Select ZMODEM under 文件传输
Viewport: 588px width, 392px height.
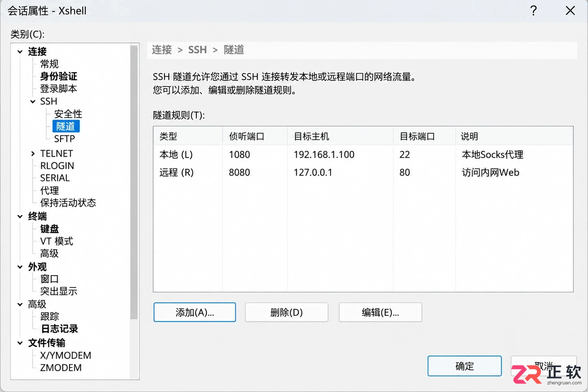coord(61,368)
